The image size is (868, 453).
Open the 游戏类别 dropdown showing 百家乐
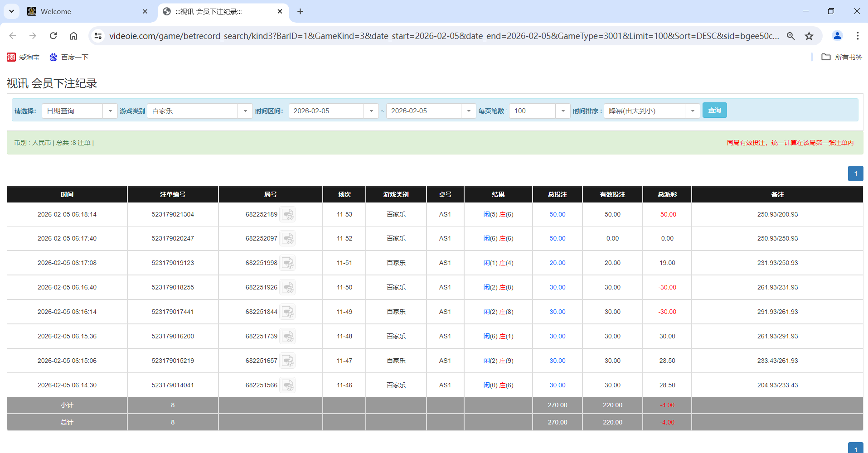(245, 111)
